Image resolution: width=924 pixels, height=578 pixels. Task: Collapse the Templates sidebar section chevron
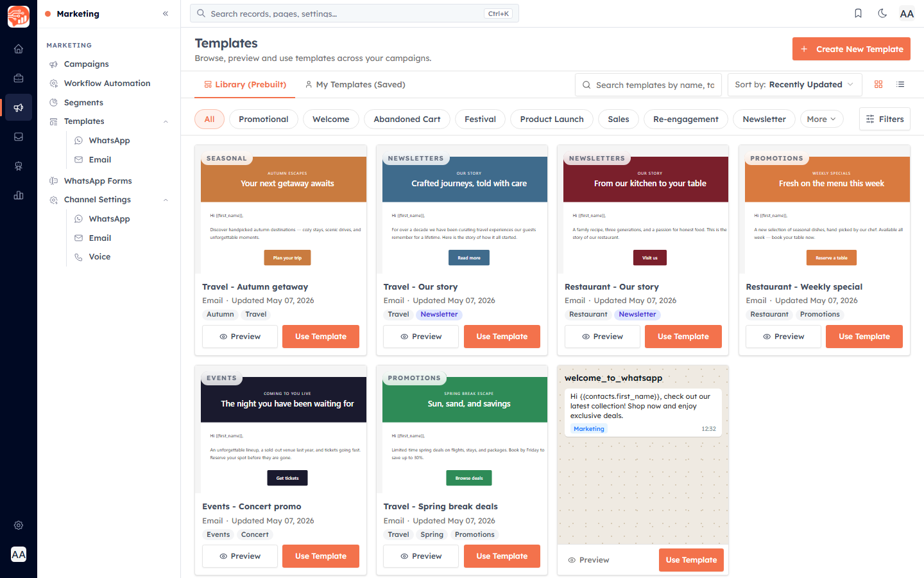click(x=166, y=121)
